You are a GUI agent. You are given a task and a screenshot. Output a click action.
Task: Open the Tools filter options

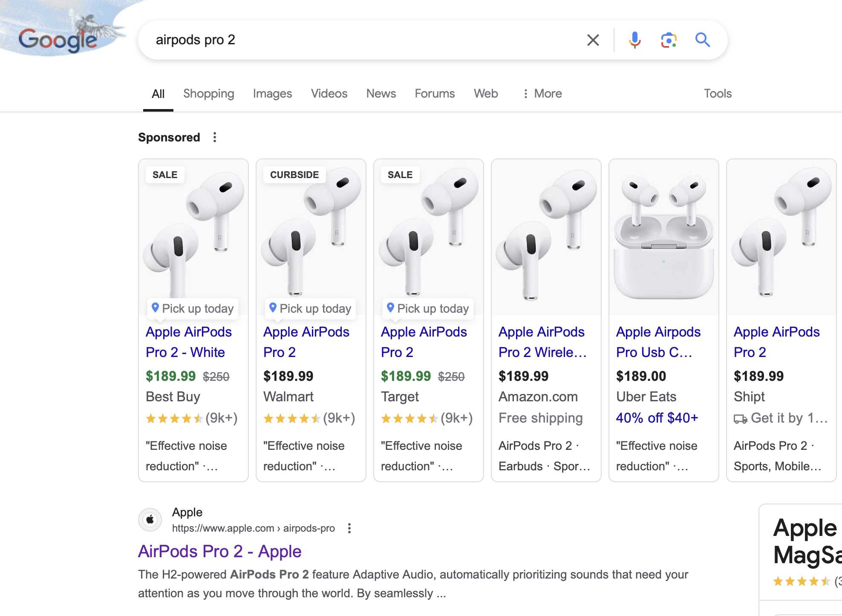coord(718,94)
